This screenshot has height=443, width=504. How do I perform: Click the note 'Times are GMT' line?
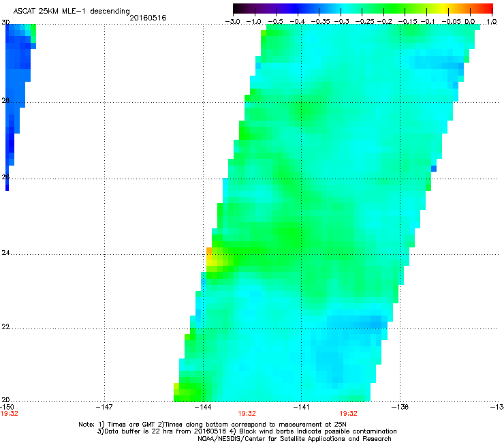[212, 425]
